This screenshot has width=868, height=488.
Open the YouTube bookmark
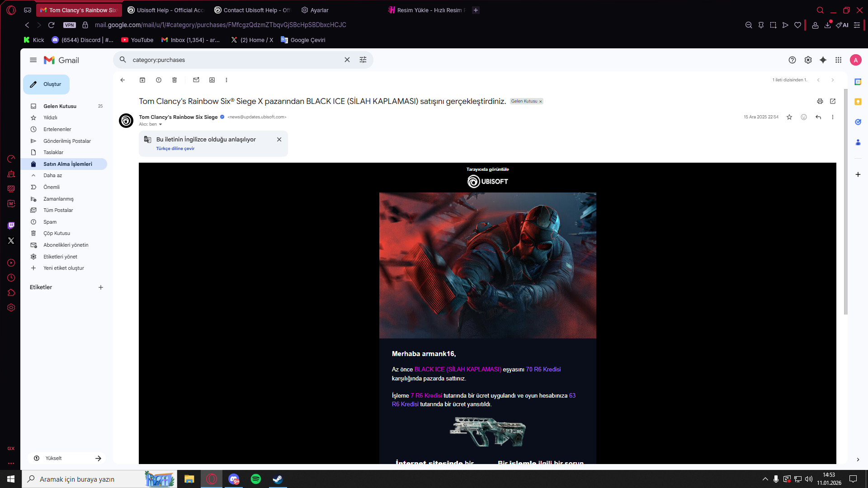(137, 40)
